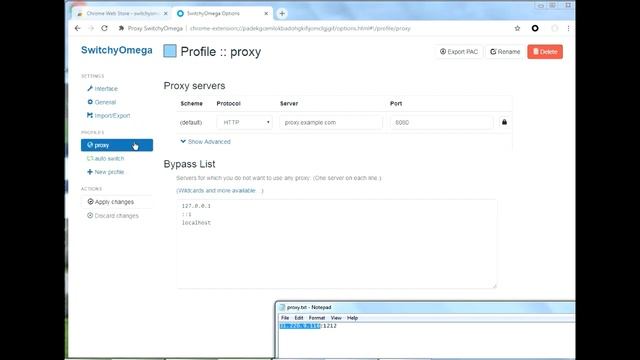
Task: Click the SwitchyOmega extension toolbar icon
Action: pyautogui.click(x=535, y=28)
